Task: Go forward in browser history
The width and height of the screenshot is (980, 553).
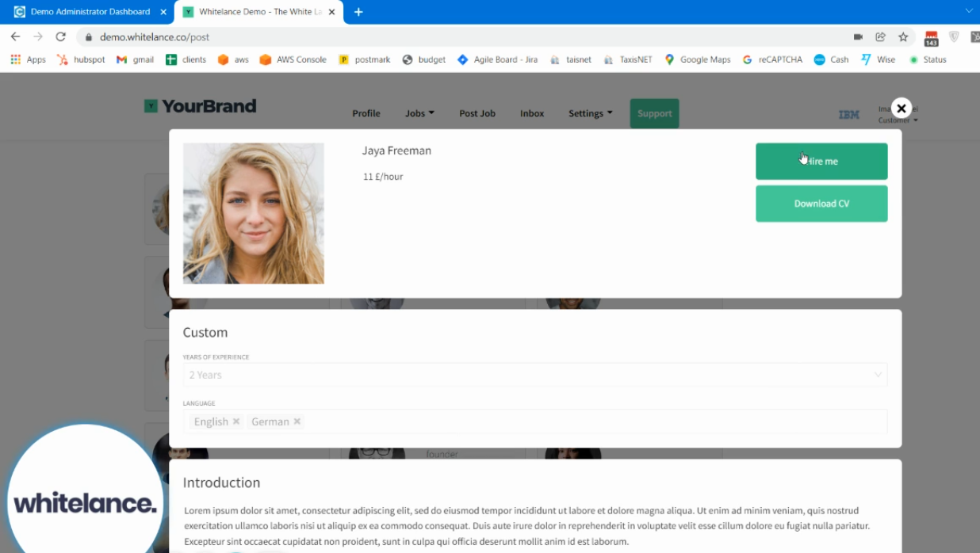Action: [x=38, y=36]
